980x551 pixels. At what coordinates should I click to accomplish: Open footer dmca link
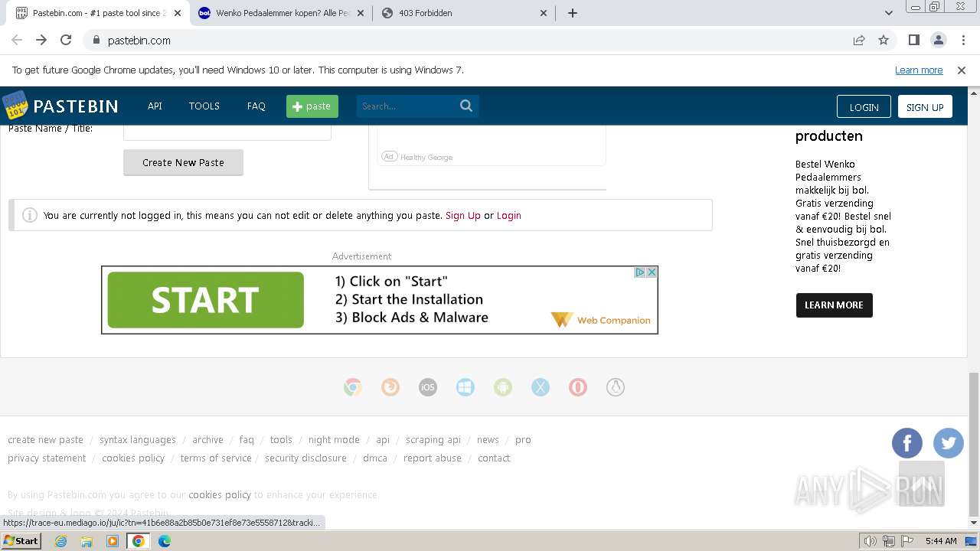(x=375, y=458)
